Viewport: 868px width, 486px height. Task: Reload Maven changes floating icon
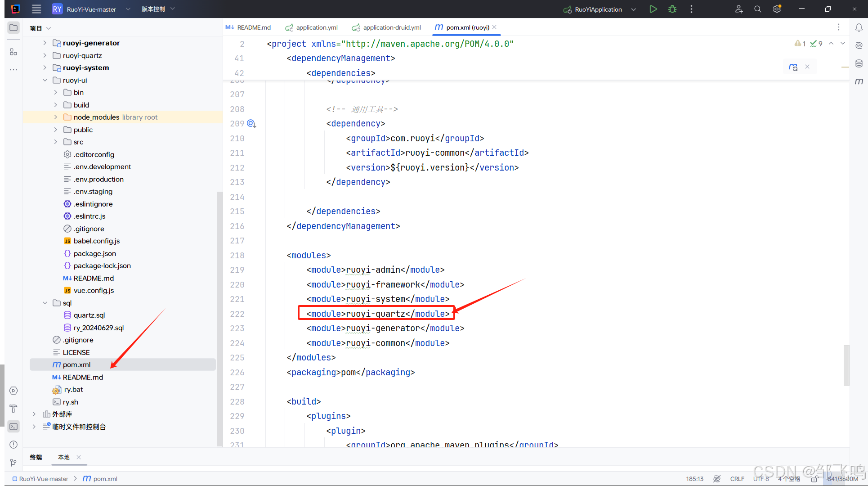793,67
